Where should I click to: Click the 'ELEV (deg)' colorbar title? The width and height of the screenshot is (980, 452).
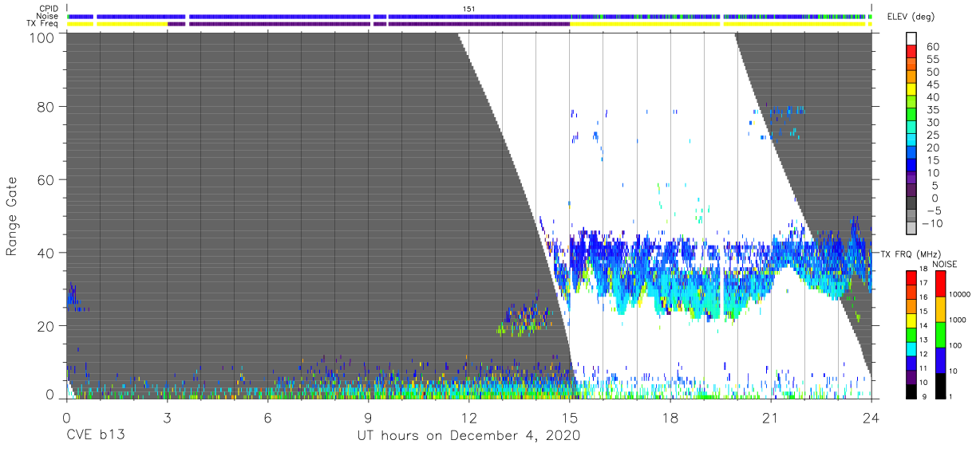(x=911, y=17)
